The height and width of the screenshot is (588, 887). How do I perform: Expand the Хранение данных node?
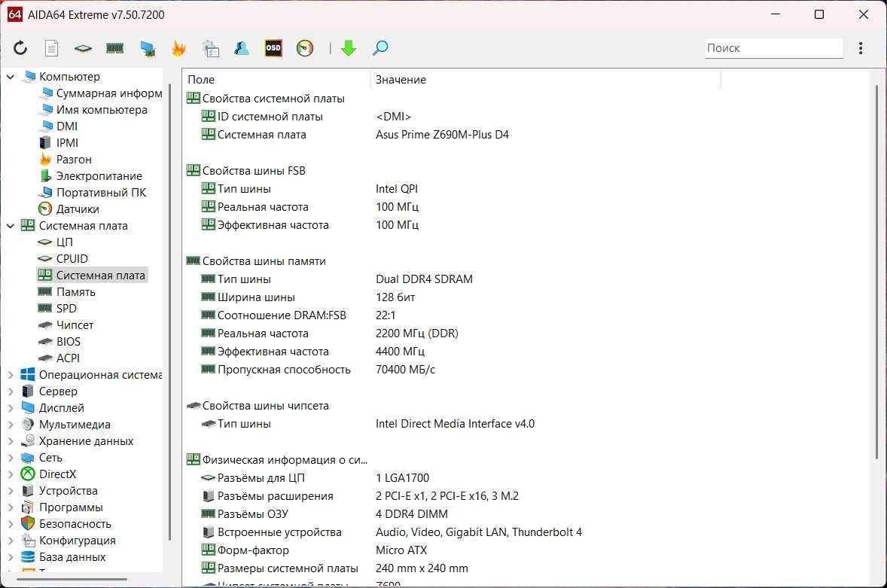pyautogui.click(x=11, y=441)
